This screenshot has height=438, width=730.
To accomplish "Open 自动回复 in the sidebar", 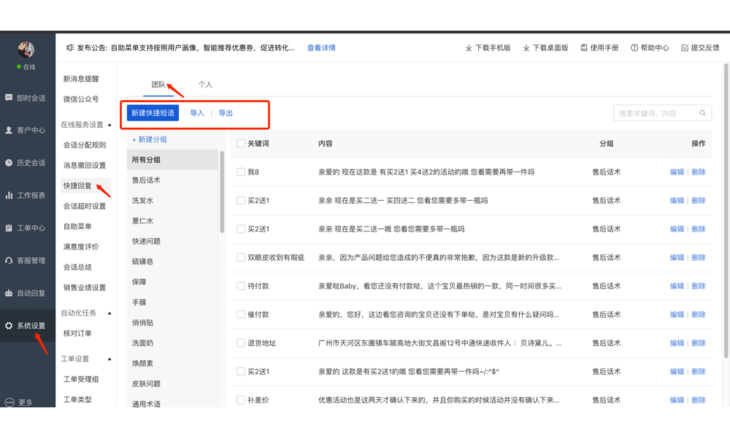I will click(x=25, y=293).
